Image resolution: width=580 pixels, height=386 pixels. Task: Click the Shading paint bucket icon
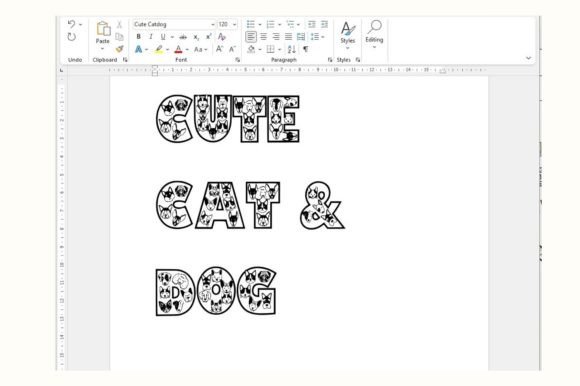(251, 49)
